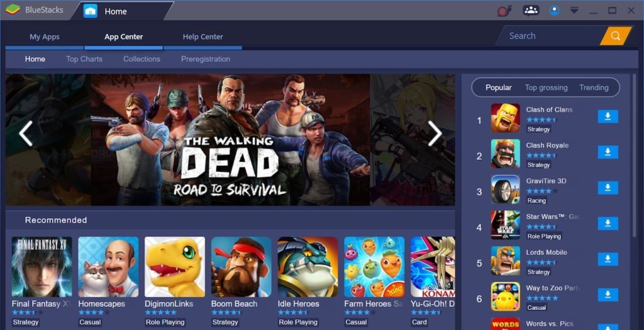
Task: Click the GraviTire 3D title text
Action: 546,181
